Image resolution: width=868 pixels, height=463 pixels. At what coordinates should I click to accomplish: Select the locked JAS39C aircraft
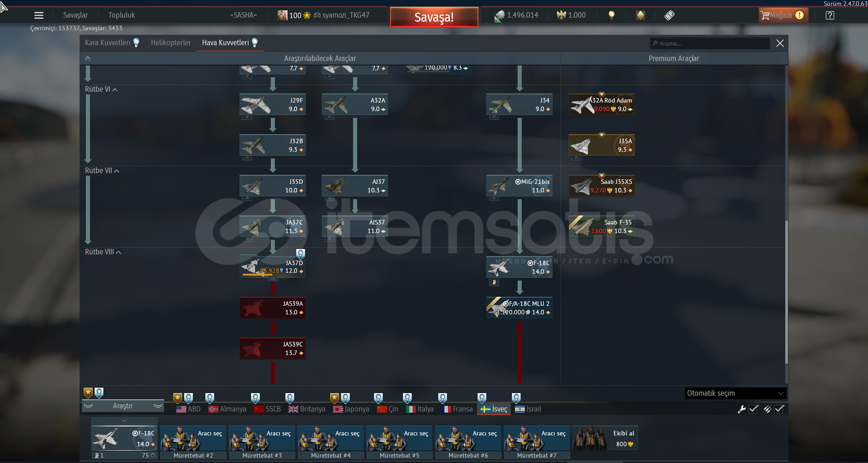273,349
